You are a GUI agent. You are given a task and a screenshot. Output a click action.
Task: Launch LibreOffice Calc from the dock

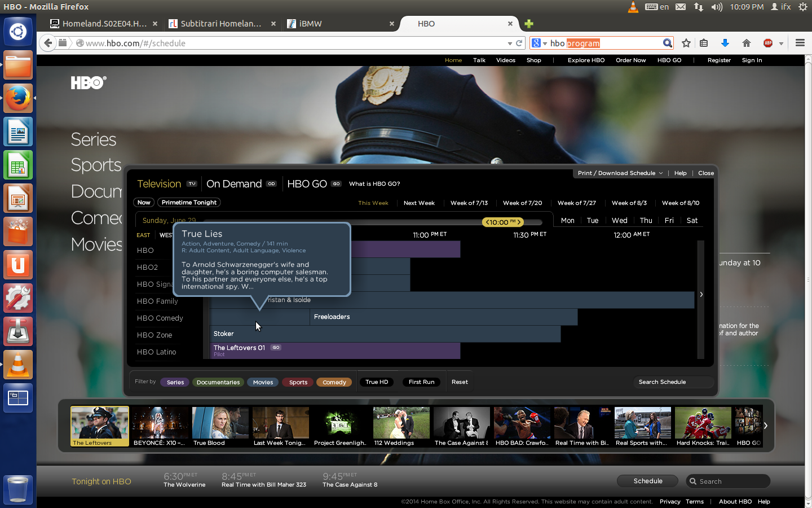point(18,165)
